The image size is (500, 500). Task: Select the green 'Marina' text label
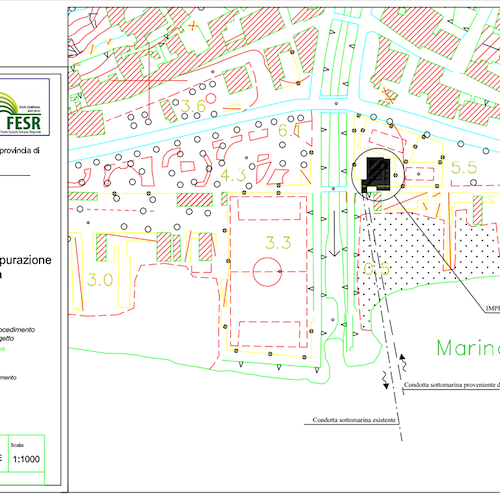(x=468, y=348)
